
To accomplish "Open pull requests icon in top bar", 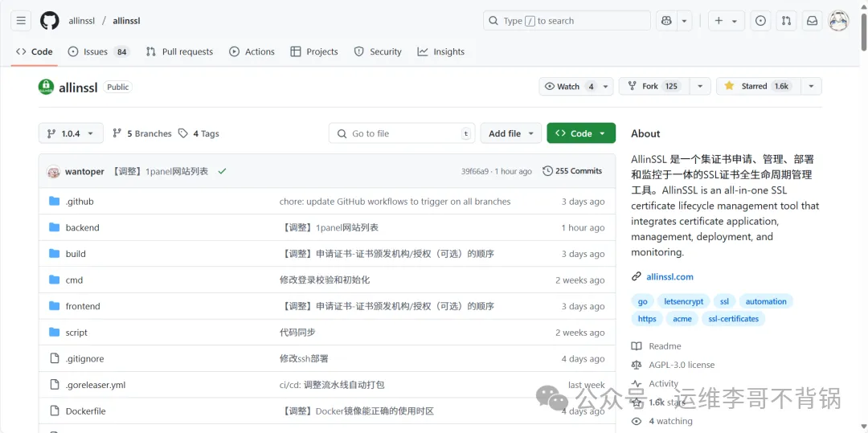I will [x=786, y=21].
